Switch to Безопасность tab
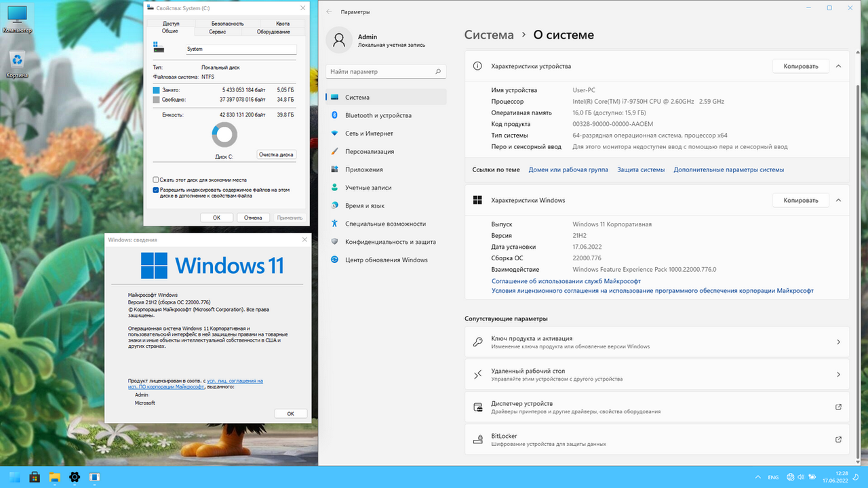The height and width of the screenshot is (488, 868). 227,24
